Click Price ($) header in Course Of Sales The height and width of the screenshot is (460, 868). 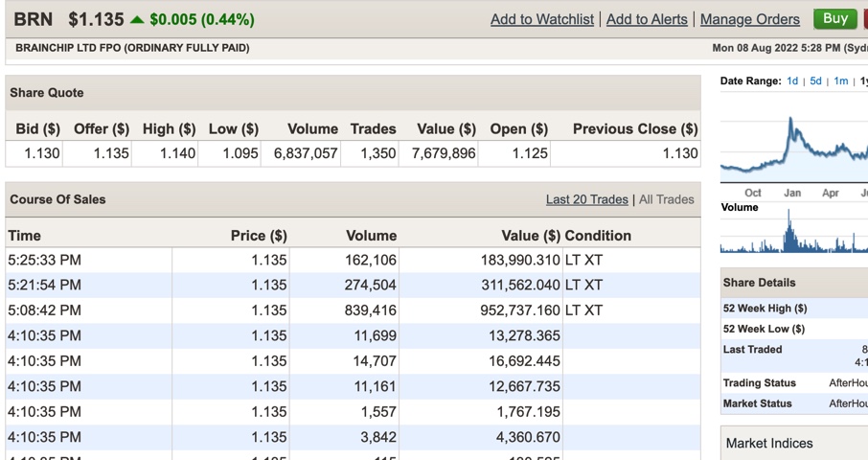258,235
